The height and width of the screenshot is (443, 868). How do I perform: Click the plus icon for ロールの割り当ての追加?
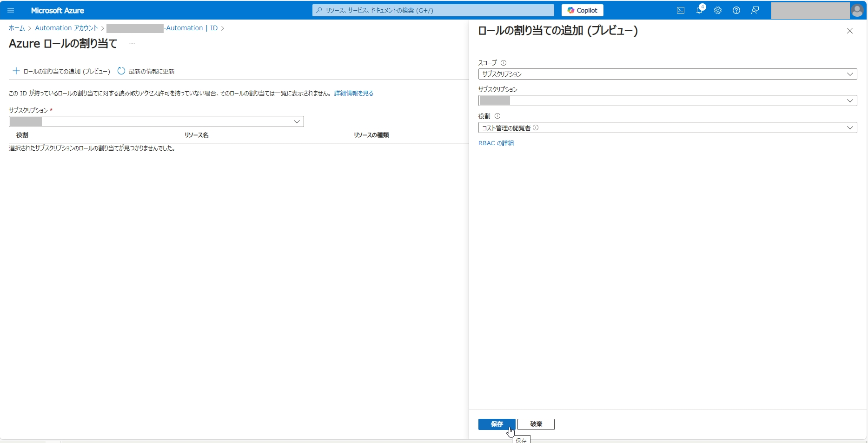pos(16,71)
